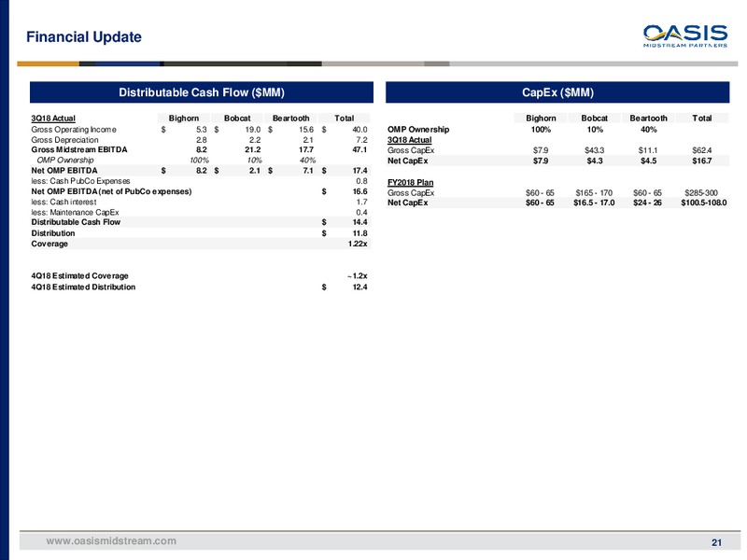This screenshot has height=560, width=747.
Task: Select the 'Gross Depreciation' row label
Action: tap(64, 140)
